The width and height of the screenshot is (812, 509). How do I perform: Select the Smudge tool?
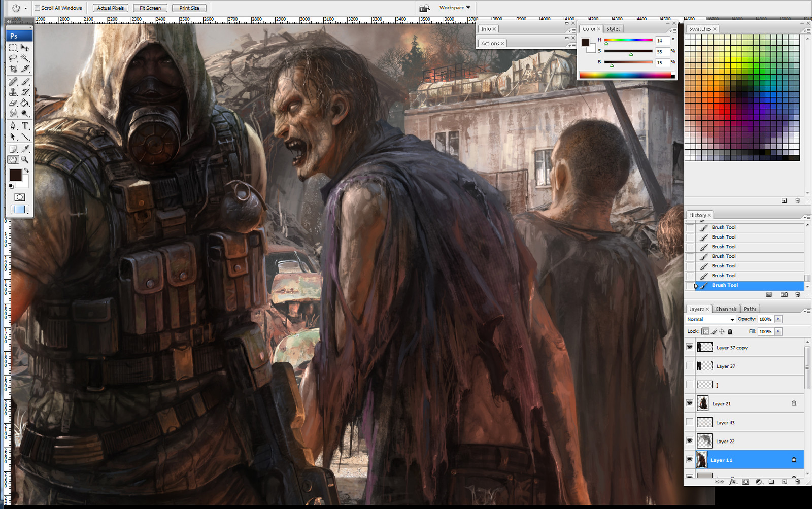pos(13,113)
